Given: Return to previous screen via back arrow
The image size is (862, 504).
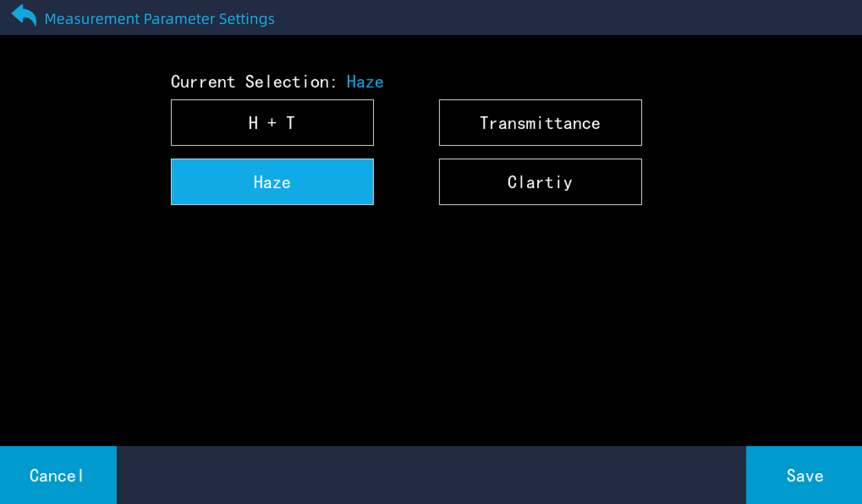Looking at the screenshot, I should tap(24, 16).
